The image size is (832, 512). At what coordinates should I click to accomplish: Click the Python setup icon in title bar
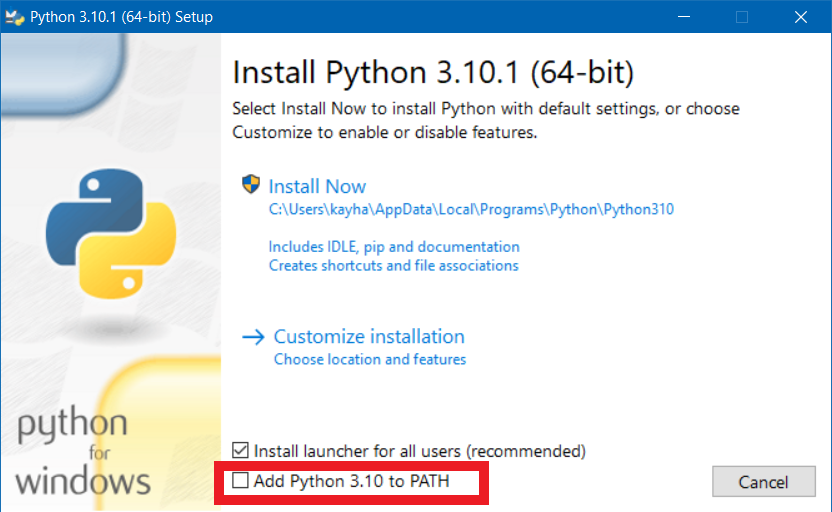[15, 17]
